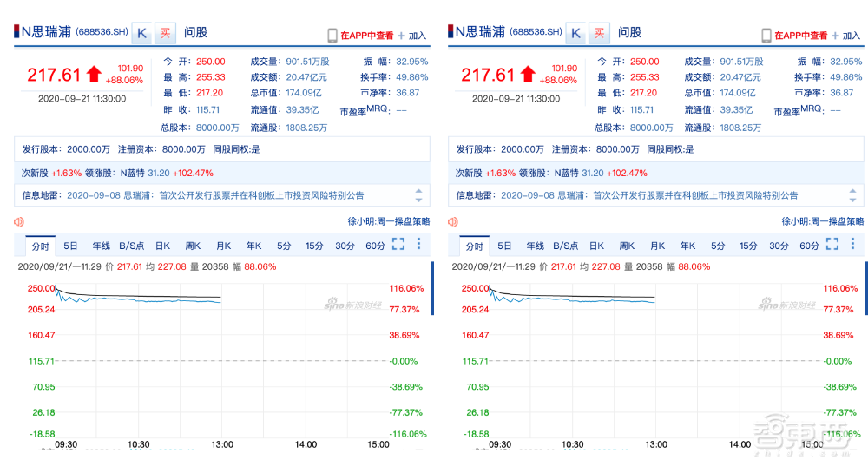Open 徐小明:周一操盘策略 link in the right panel
The height and width of the screenshot is (473, 868).
[823, 221]
